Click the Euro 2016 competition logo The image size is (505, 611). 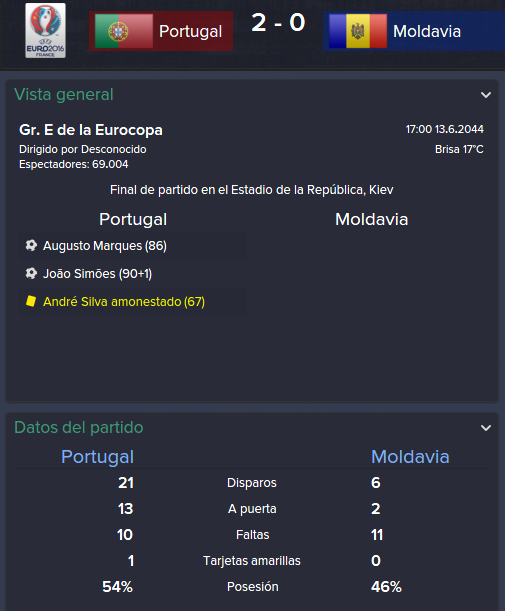[46, 30]
